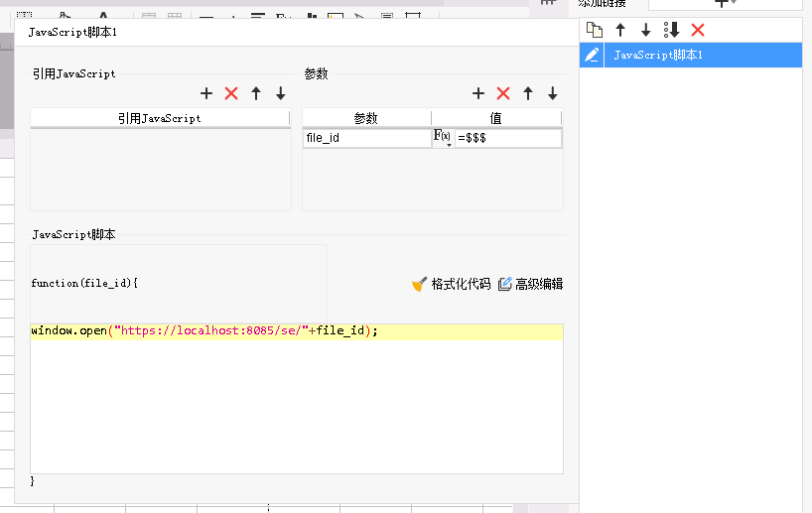Image resolution: width=812 pixels, height=513 pixels.
Task: Edit the file_id parameter name
Action: 367,138
